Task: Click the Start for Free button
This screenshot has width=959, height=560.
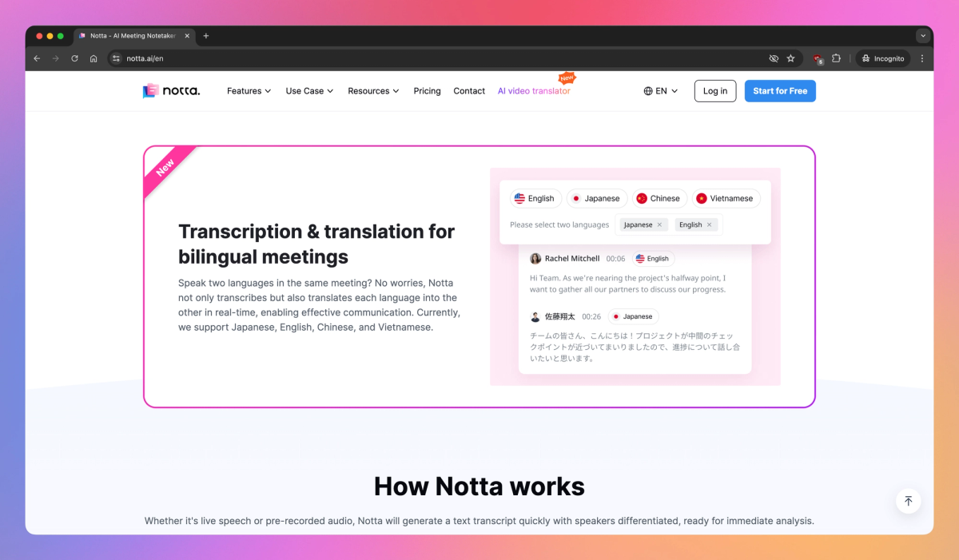Action: click(780, 90)
